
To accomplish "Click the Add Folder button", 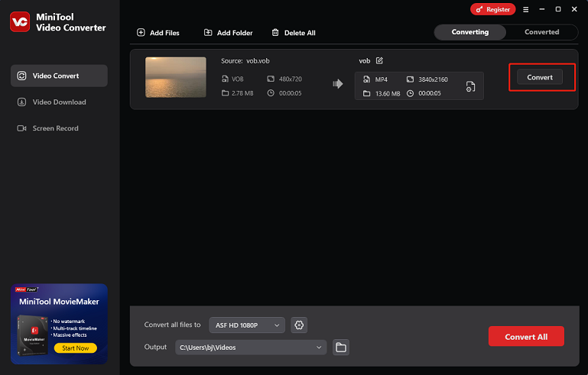I will pyautogui.click(x=228, y=33).
